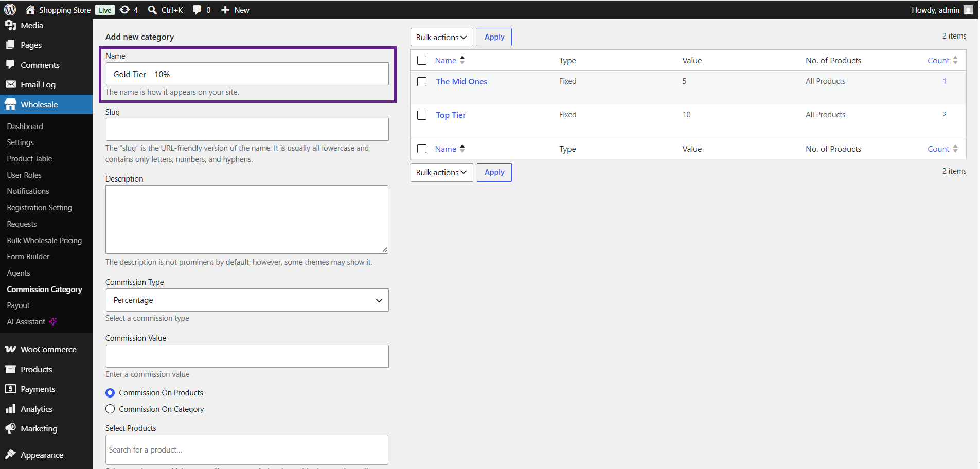The height and width of the screenshot is (469, 980).
Task: Click the WooCommerce logo icon
Action: 10,349
